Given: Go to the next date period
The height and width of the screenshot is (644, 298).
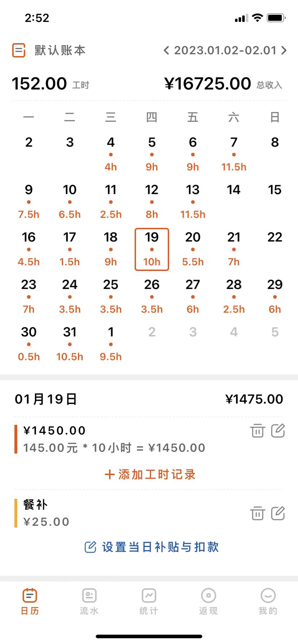Looking at the screenshot, I should (x=284, y=50).
